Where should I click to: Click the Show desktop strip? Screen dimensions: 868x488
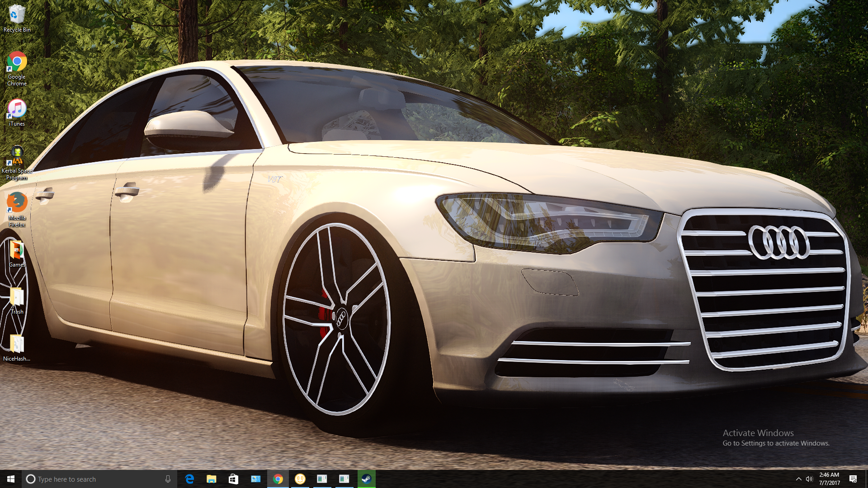pos(866,479)
